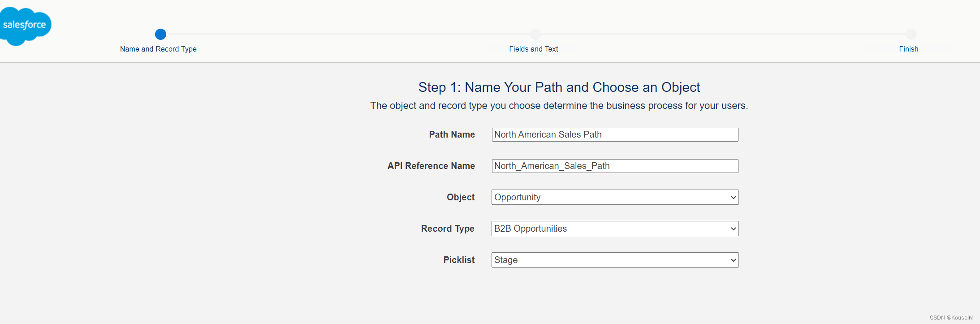This screenshot has width=980, height=324.
Task: Click the Salesforce cloud logo
Action: click(x=25, y=26)
